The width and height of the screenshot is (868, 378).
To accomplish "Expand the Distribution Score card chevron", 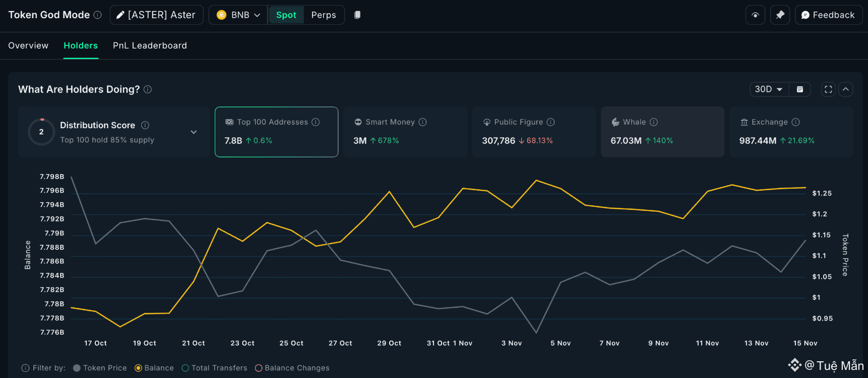I will pyautogui.click(x=194, y=132).
